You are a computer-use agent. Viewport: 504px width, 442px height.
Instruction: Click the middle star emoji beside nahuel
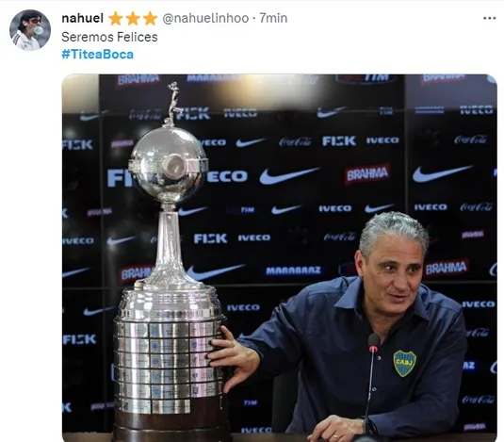pyautogui.click(x=133, y=19)
